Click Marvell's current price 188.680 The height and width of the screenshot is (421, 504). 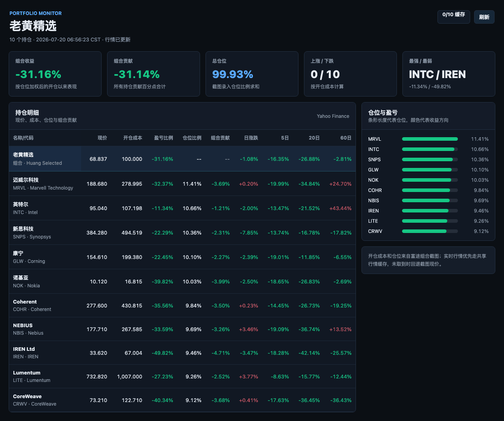tap(97, 184)
